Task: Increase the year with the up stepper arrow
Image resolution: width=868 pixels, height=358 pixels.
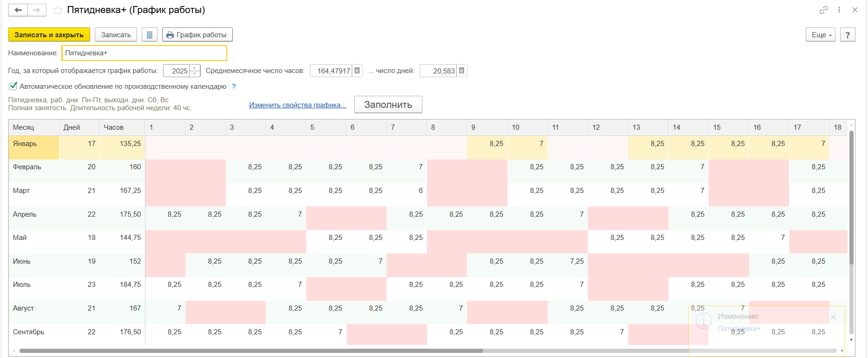Action: click(x=195, y=68)
